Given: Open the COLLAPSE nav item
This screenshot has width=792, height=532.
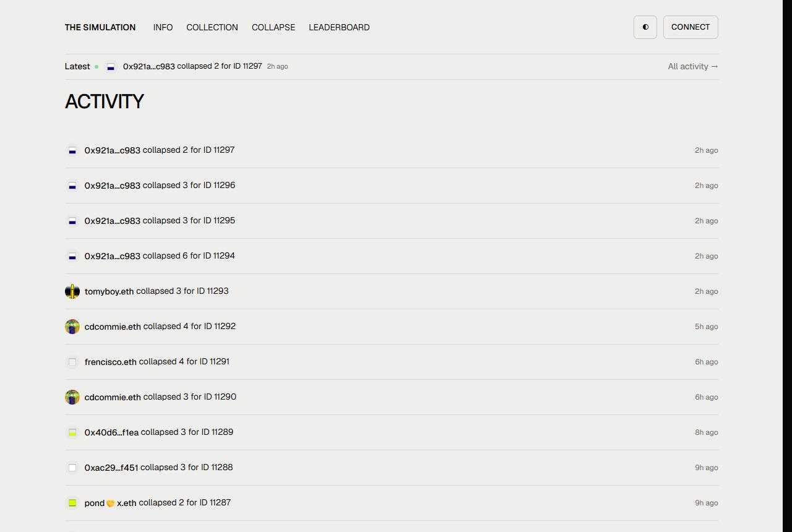Looking at the screenshot, I should (273, 27).
